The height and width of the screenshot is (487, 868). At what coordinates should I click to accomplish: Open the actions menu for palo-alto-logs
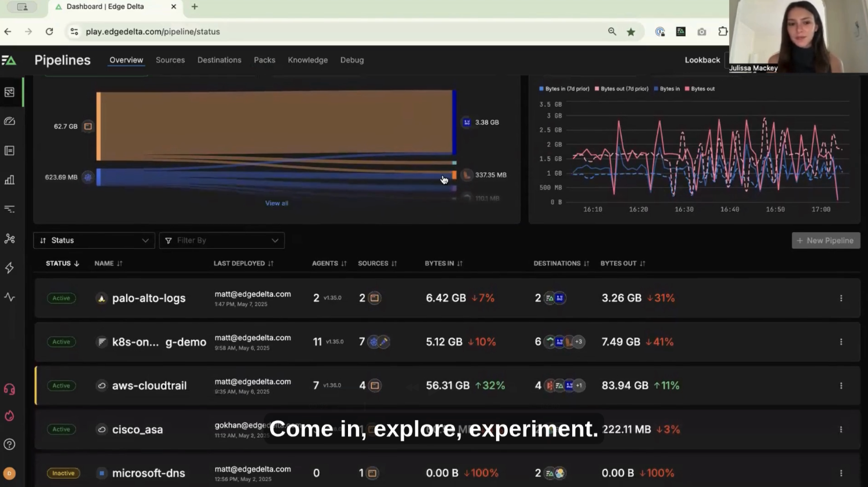coord(841,298)
